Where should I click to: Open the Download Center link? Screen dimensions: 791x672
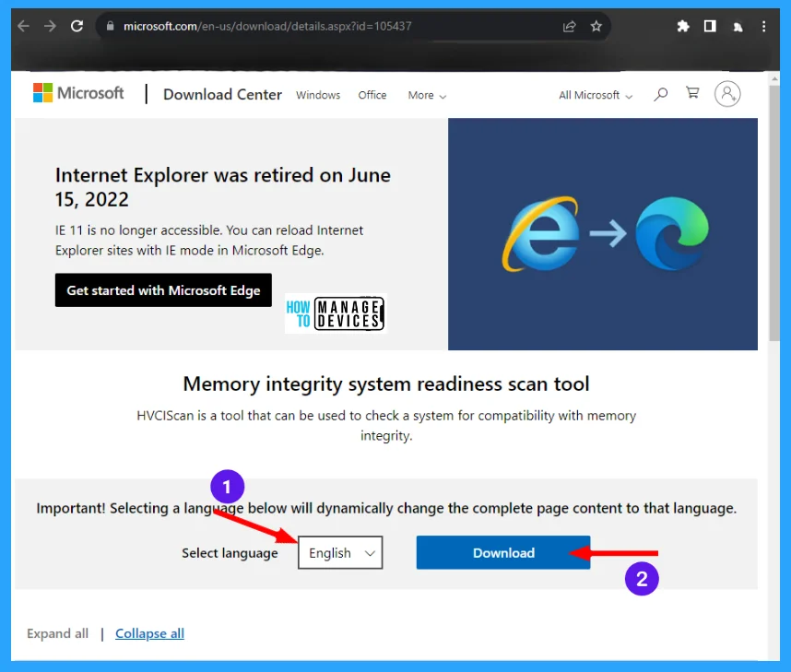[222, 94]
